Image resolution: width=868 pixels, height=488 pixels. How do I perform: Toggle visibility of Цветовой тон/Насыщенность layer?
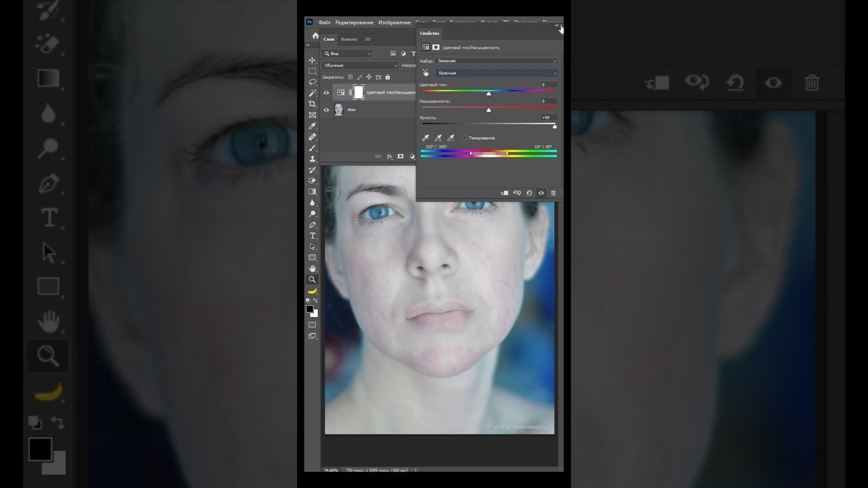[x=326, y=93]
